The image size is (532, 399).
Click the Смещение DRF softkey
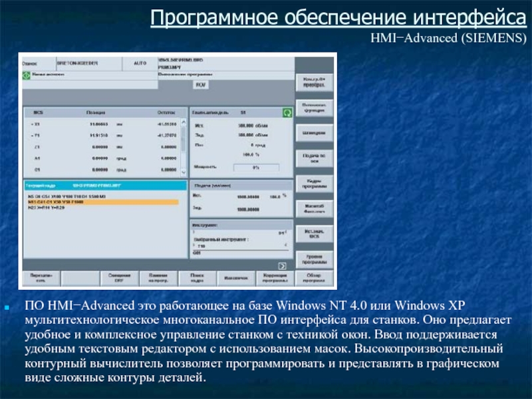[120, 278]
